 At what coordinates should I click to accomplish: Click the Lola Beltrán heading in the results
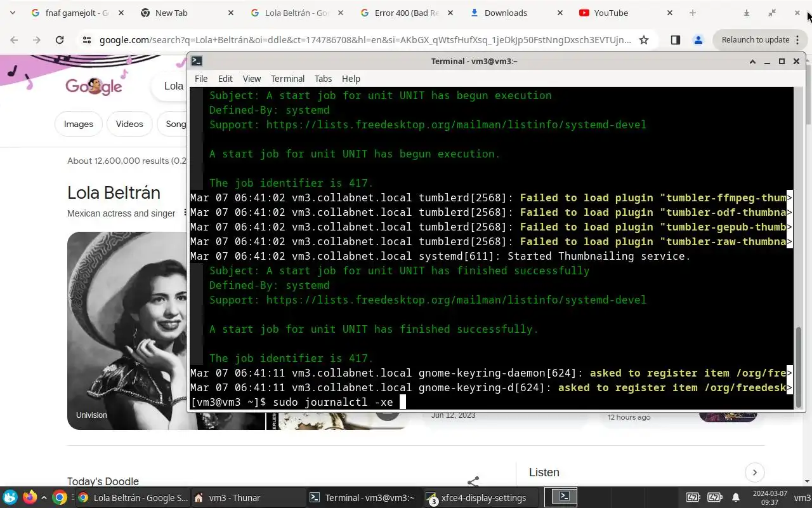[114, 192]
